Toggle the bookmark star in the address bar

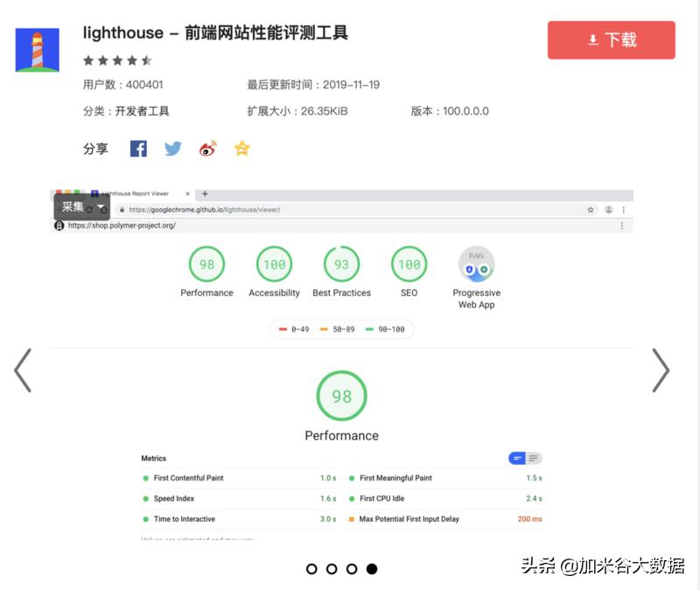point(591,209)
